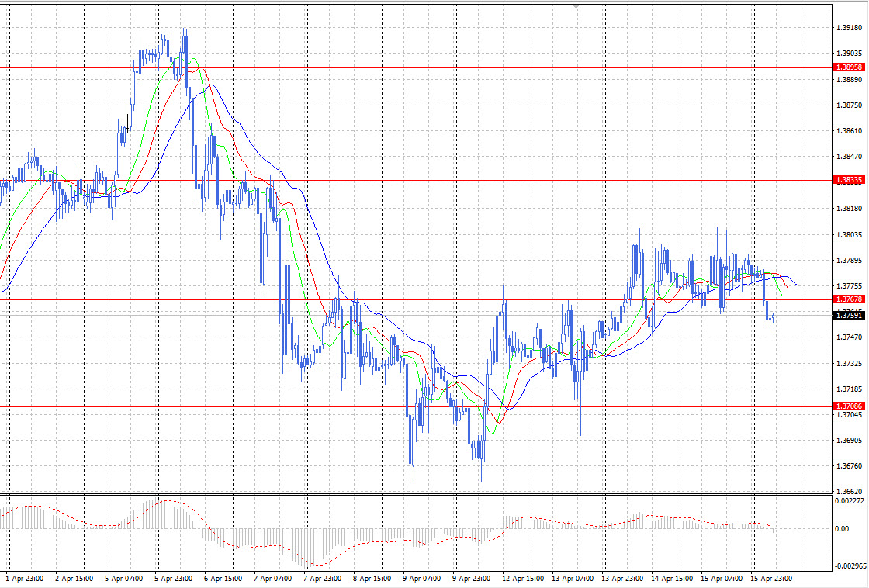Click the 7 Apr 07:00 time label
The image size is (869, 588).
click(x=272, y=579)
